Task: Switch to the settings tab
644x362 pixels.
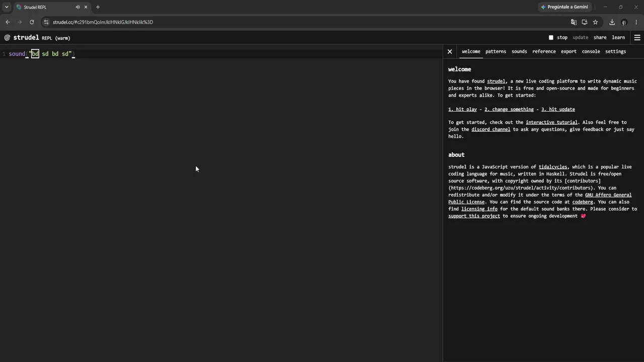Action: [615, 51]
